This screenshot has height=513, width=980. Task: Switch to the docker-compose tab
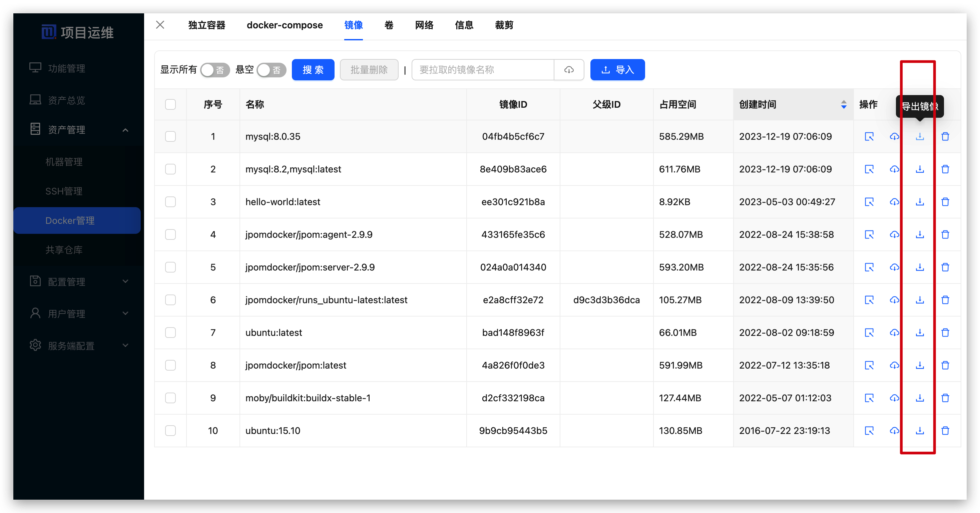click(284, 25)
